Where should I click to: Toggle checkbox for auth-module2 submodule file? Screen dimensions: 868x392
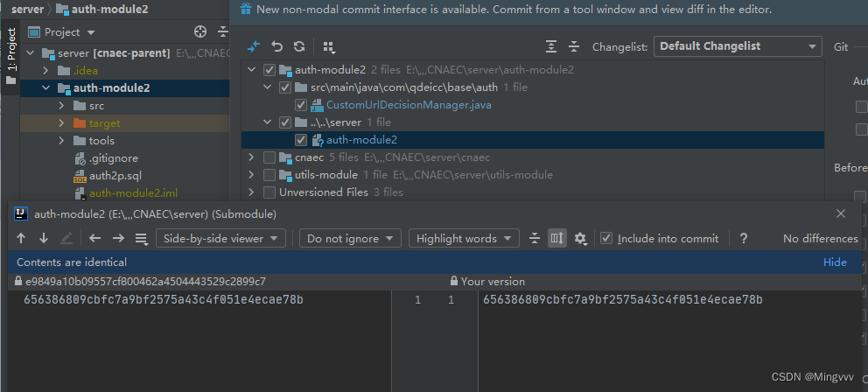(x=301, y=140)
